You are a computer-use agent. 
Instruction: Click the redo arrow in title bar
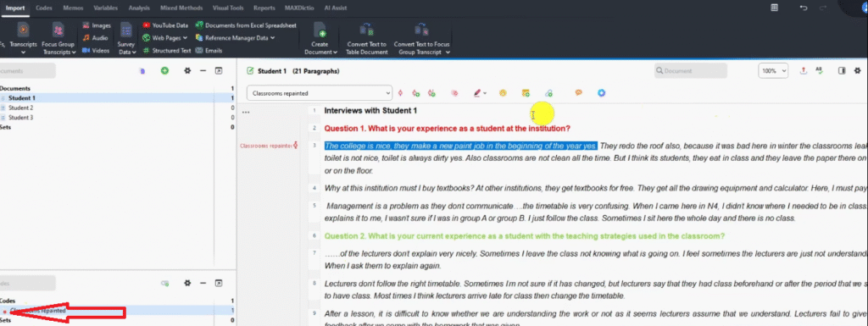pos(822,8)
